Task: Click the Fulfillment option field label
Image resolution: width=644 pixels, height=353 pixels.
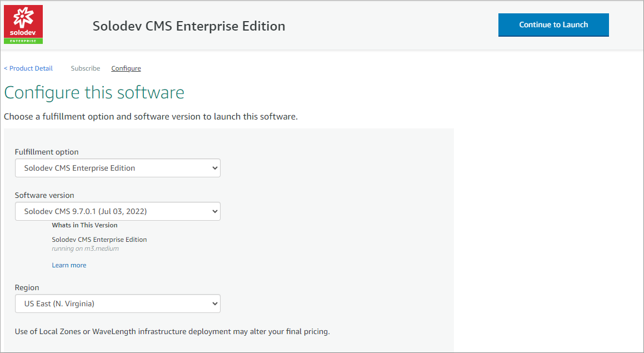Action: (47, 152)
